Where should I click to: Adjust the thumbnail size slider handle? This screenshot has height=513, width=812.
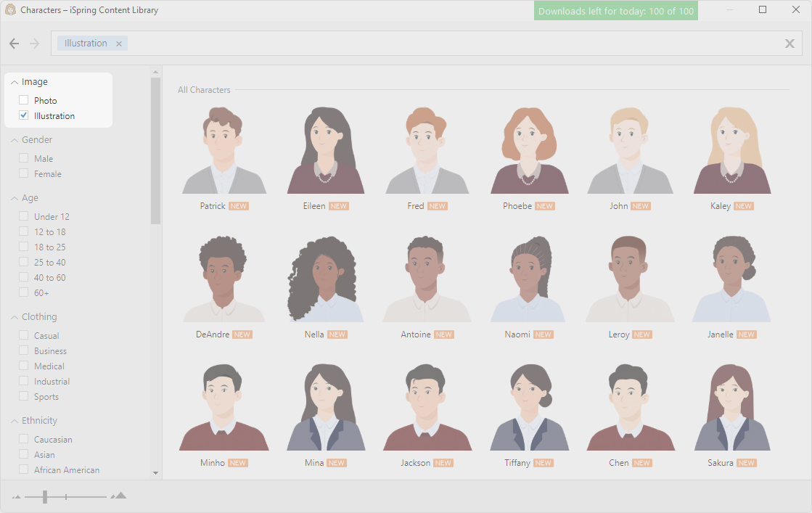coord(45,497)
